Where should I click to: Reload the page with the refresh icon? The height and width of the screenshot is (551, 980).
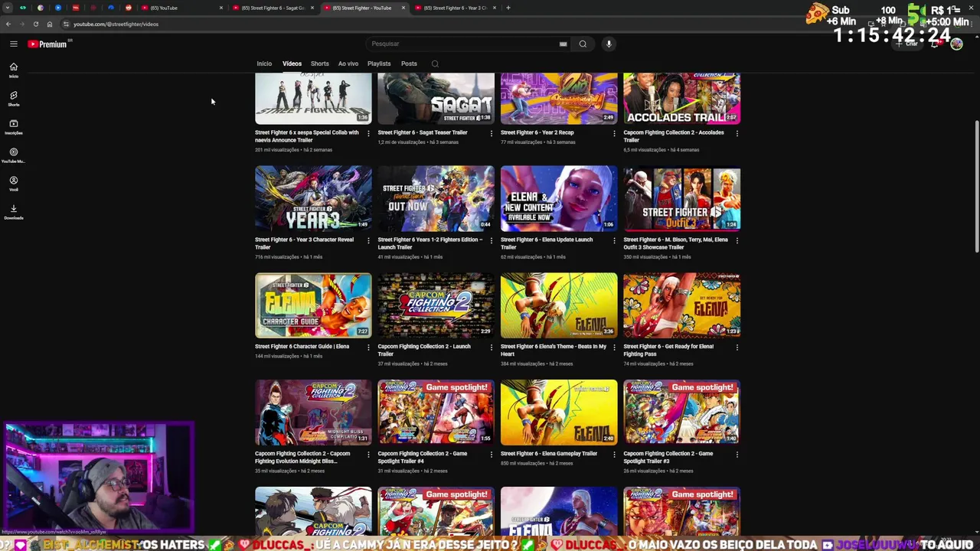[35, 24]
